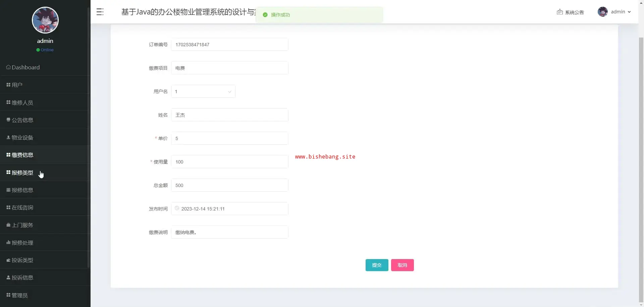The height and width of the screenshot is (307, 644).
Task: Click the grid icon beside 维修人员
Action: [x=8, y=102]
